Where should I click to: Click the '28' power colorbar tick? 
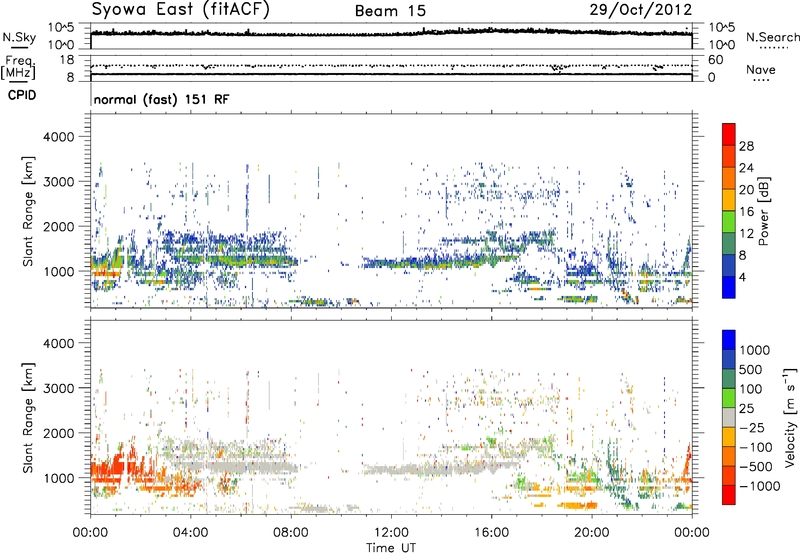click(746, 146)
